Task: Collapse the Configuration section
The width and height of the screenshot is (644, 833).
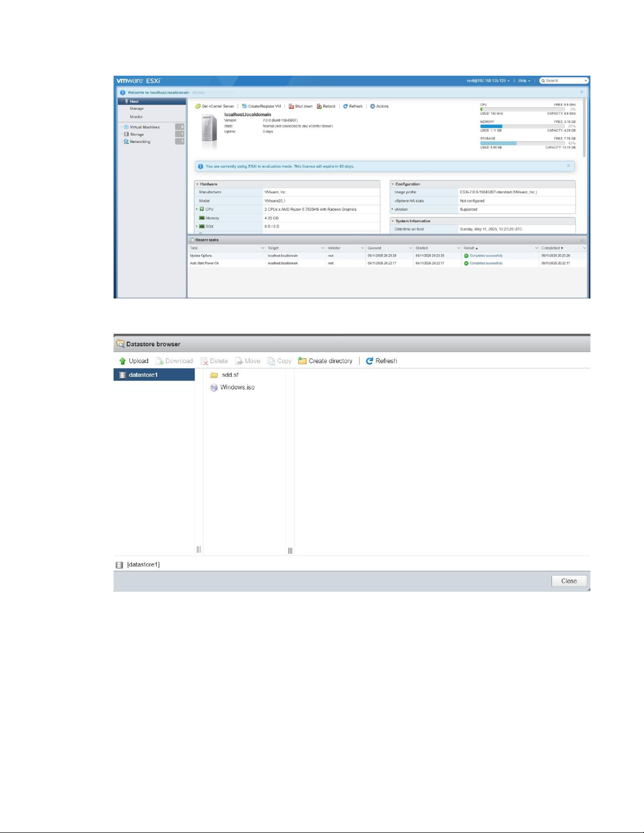Action: pos(393,184)
